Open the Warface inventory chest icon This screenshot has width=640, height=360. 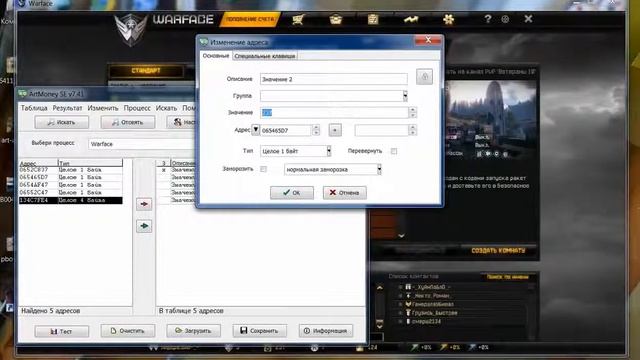tap(336, 19)
